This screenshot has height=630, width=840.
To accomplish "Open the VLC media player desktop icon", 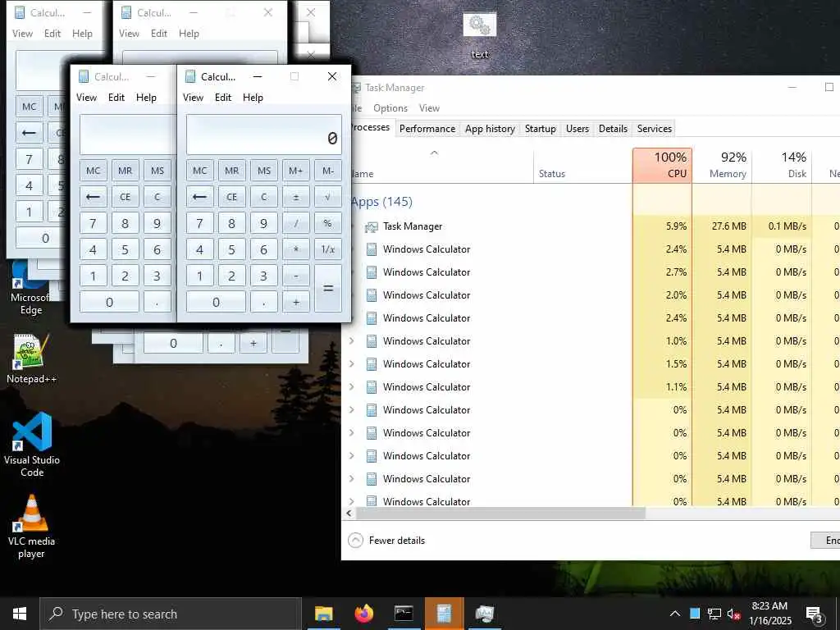I will [x=32, y=527].
